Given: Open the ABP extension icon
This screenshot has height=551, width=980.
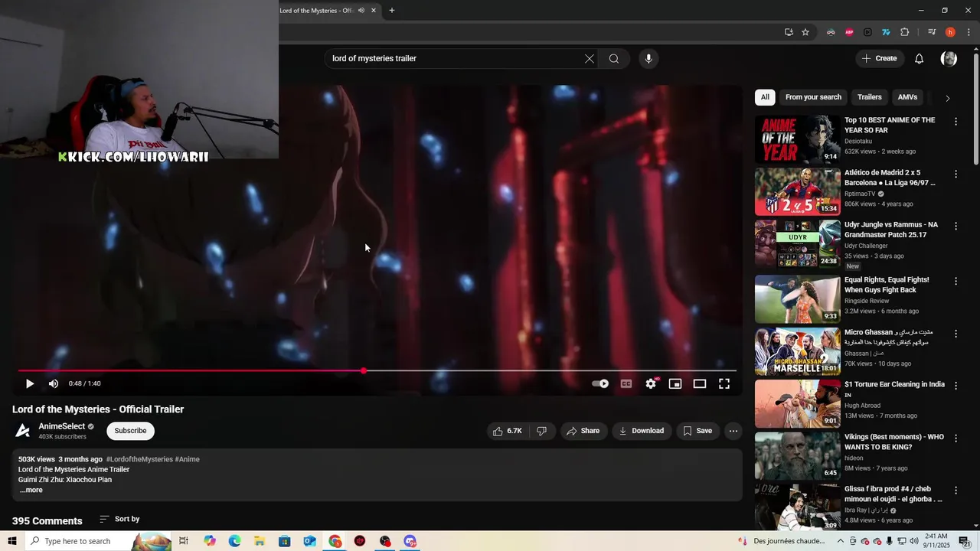Looking at the screenshot, I should click(849, 32).
